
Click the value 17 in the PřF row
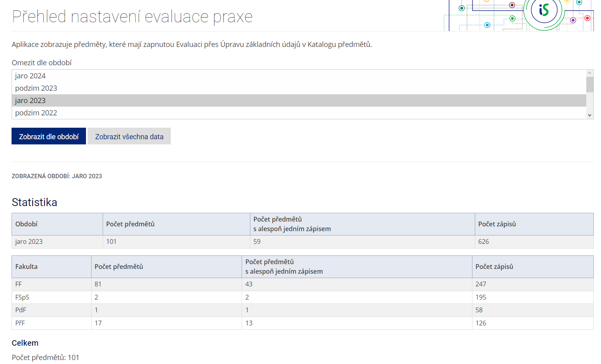pos(98,323)
